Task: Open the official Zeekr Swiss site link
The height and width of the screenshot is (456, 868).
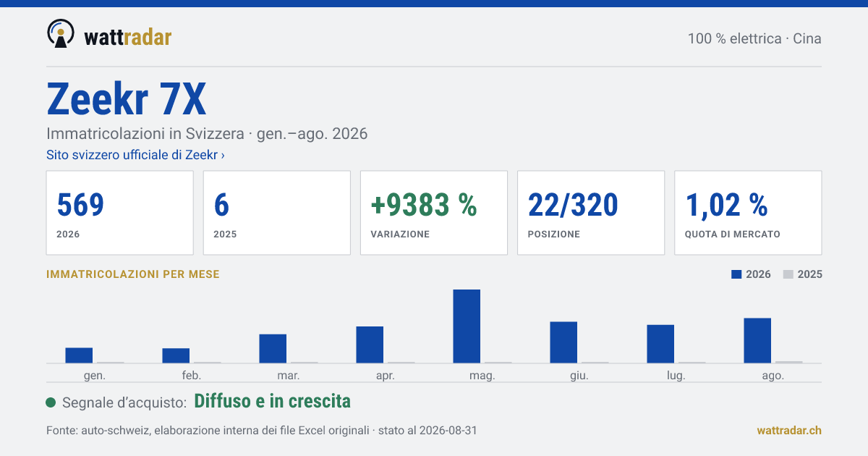Action: (x=135, y=155)
